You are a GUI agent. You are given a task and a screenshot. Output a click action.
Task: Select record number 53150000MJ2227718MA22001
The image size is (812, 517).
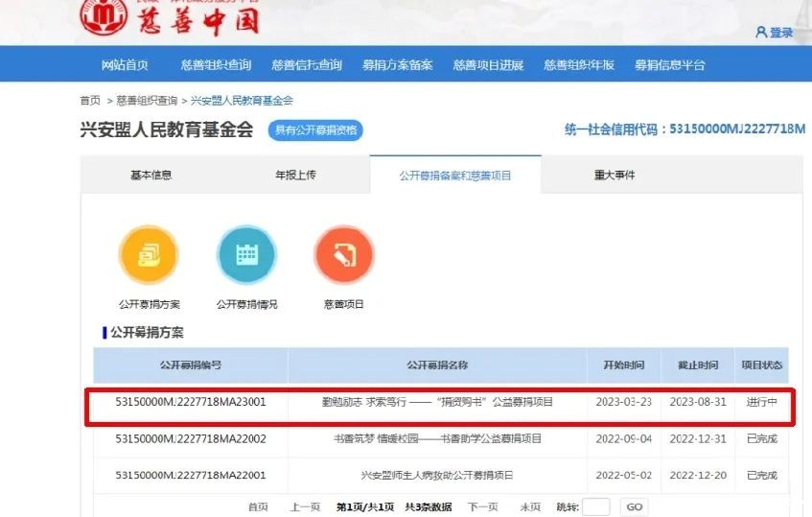click(x=191, y=475)
